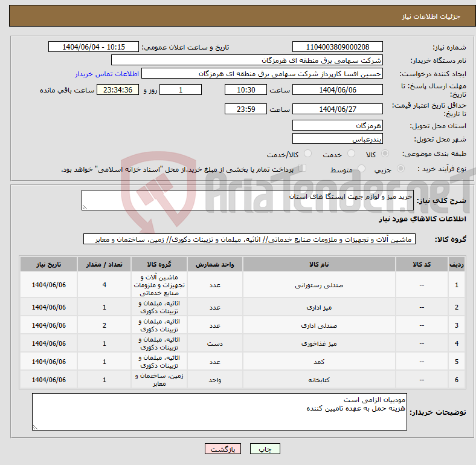Click the دست unit cell for میز غذاخوری
Viewport: 476px width, 465px height.
[215, 343]
